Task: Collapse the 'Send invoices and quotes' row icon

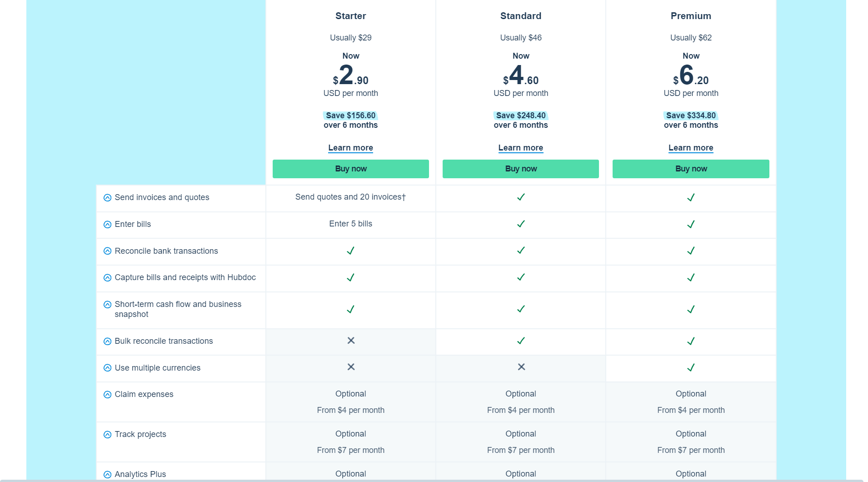Action: [107, 198]
